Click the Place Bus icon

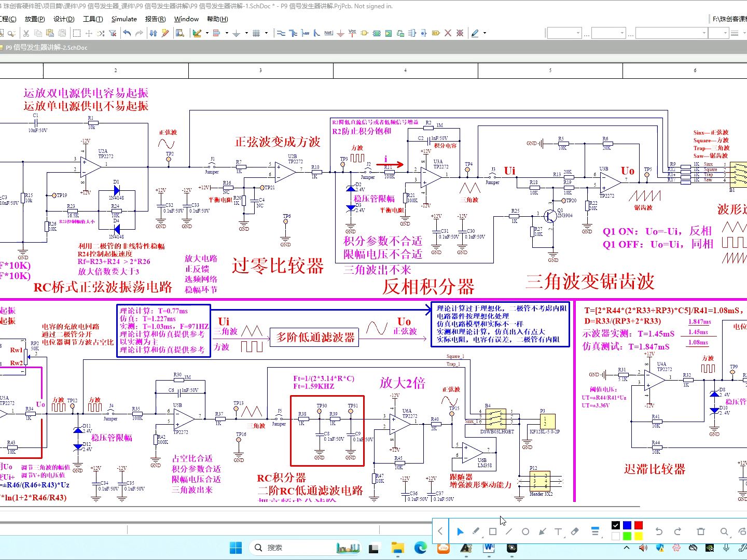[293, 33]
